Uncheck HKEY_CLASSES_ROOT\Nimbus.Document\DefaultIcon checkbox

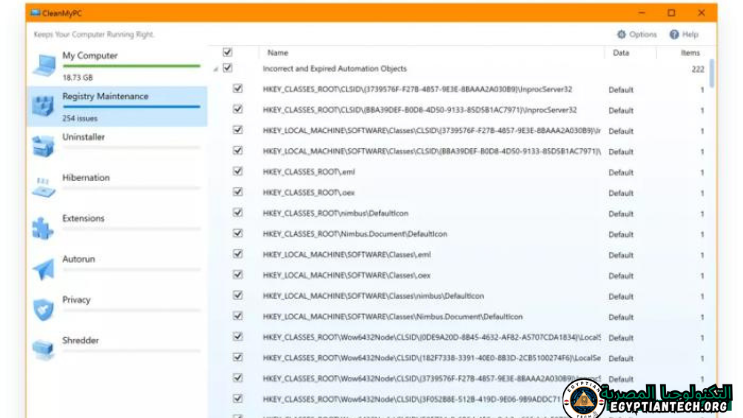point(238,233)
